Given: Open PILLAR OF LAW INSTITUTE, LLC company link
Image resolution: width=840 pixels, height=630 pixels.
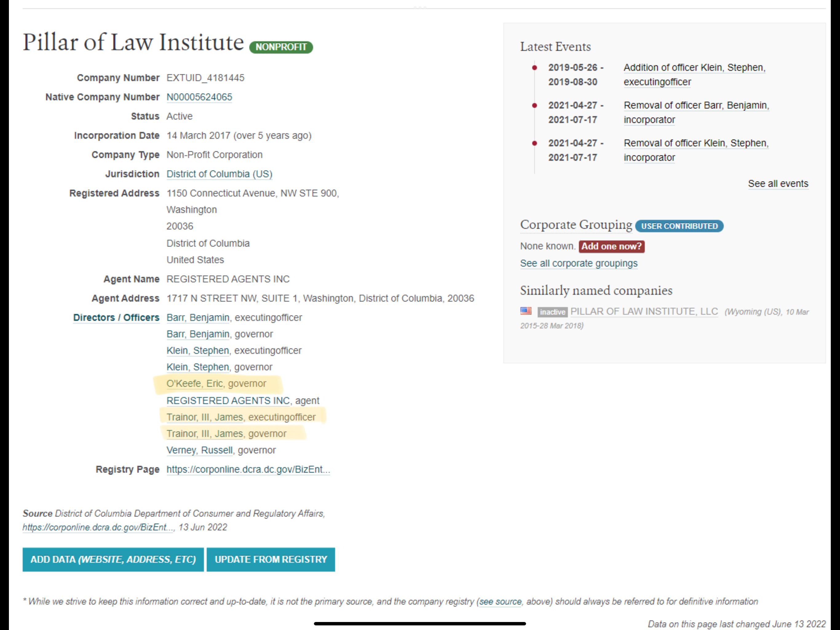Looking at the screenshot, I should tap(644, 312).
